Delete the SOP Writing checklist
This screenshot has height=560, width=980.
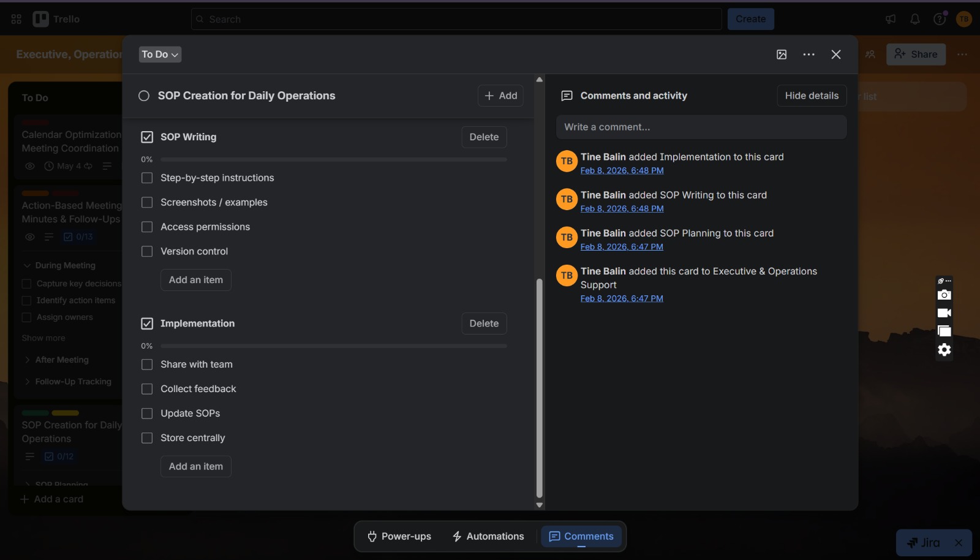tap(484, 137)
